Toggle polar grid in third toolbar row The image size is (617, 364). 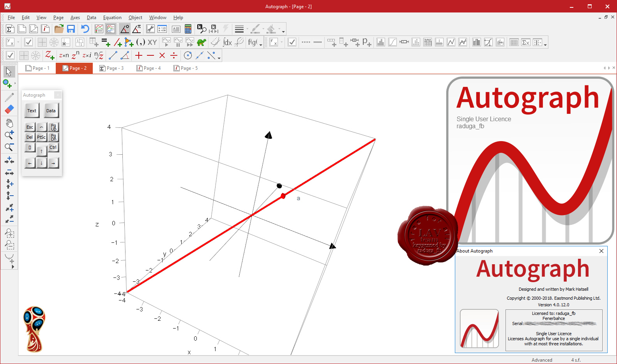35,55
